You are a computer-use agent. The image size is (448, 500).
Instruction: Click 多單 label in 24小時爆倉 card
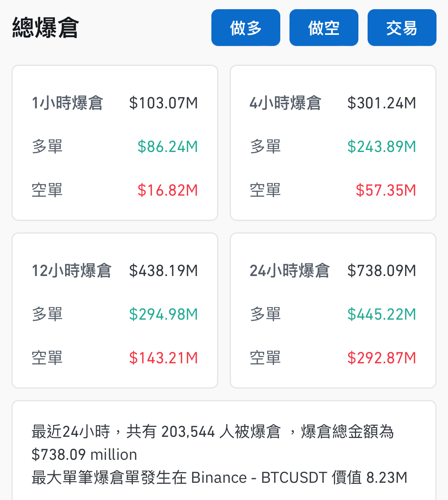(265, 314)
